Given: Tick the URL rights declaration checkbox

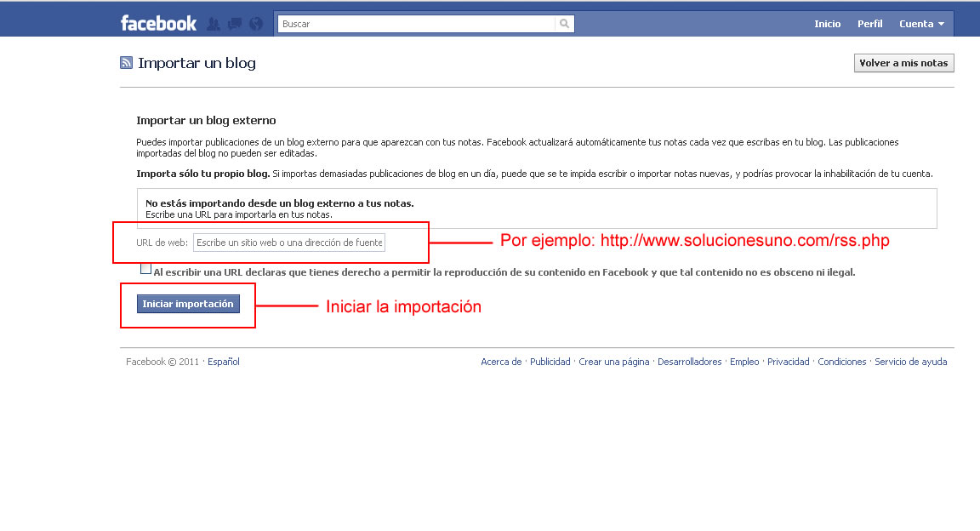Looking at the screenshot, I should (145, 269).
